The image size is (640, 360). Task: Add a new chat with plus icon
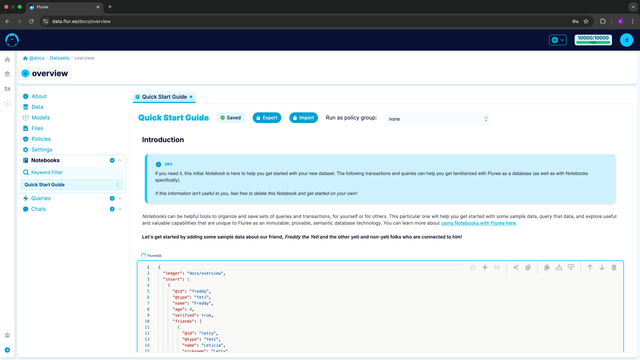(112, 209)
